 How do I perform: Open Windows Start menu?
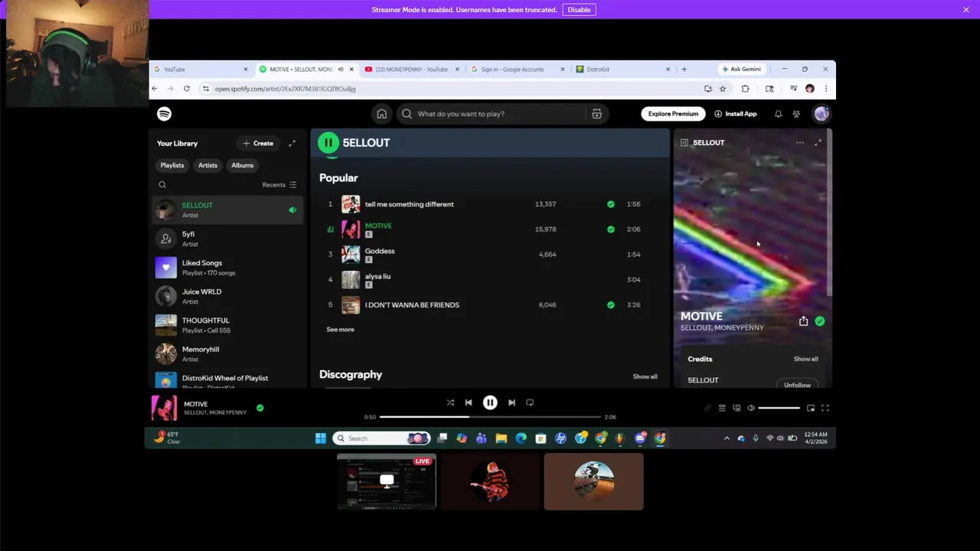320,439
